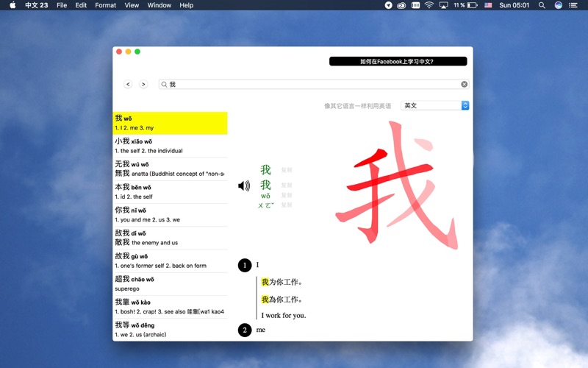This screenshot has width=588, height=368.
Task: Select the 敌我 dí wǒ entry
Action: tap(170, 238)
